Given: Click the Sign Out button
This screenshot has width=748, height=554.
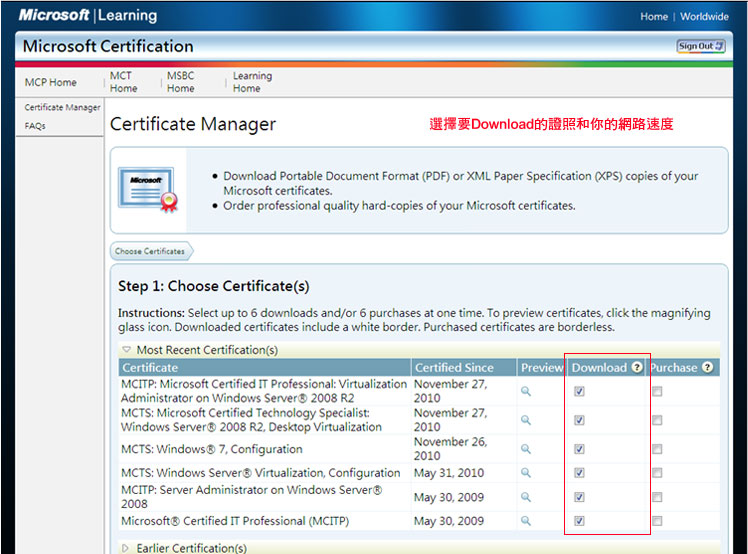Looking at the screenshot, I should click(701, 46).
